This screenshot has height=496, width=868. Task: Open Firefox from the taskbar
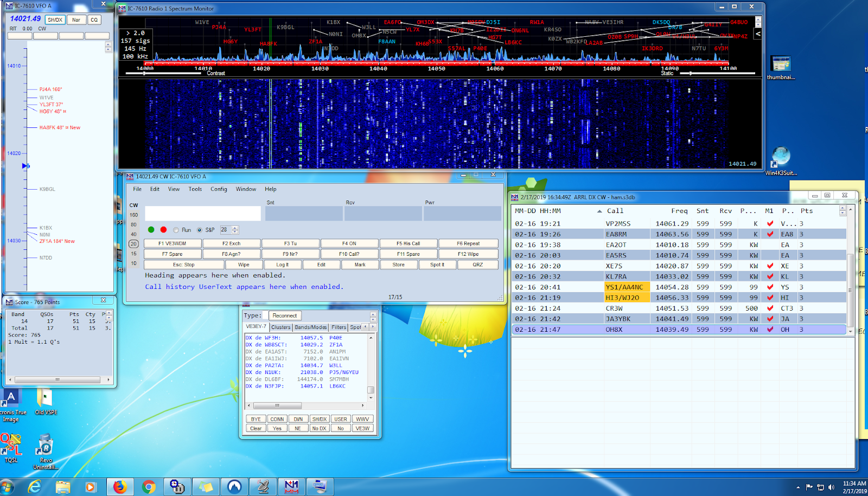point(120,487)
